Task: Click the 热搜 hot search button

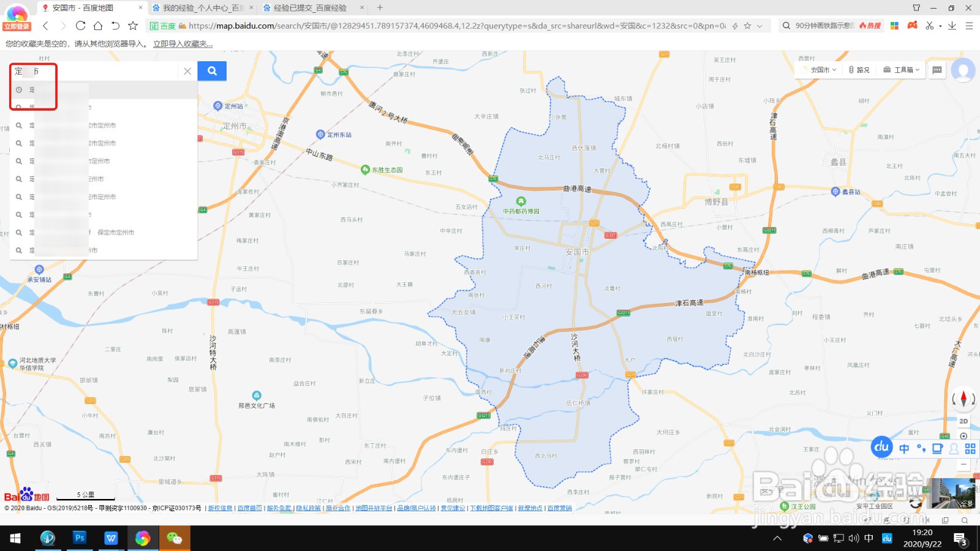Action: [x=870, y=26]
